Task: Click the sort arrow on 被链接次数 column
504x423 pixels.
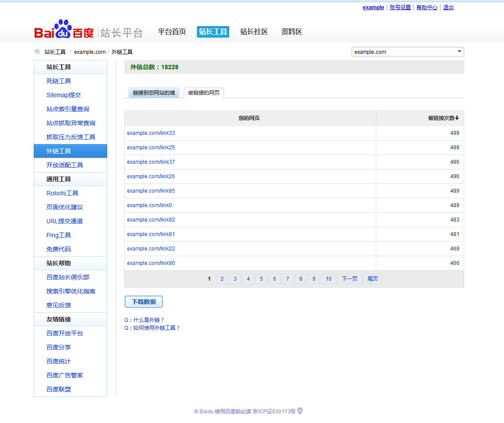Action: 457,118
